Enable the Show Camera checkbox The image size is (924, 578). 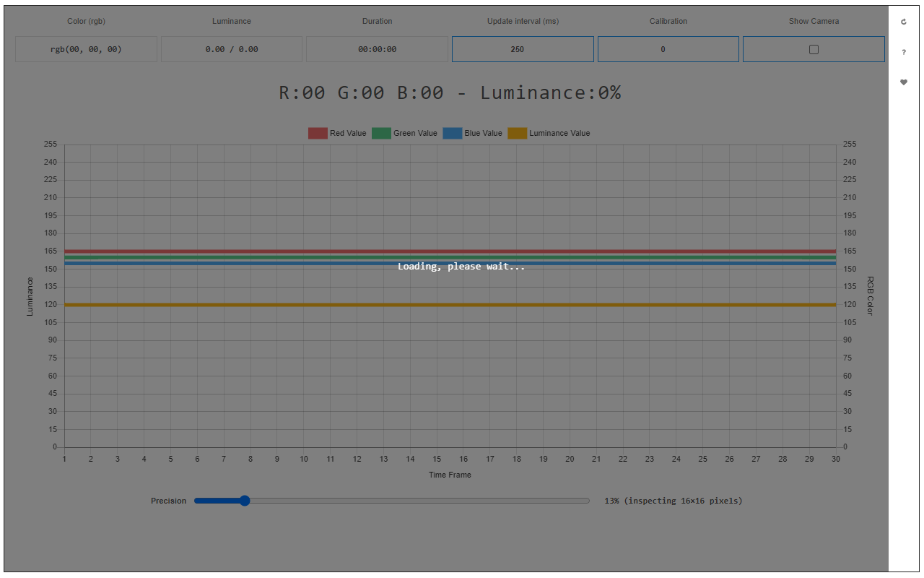tap(814, 49)
